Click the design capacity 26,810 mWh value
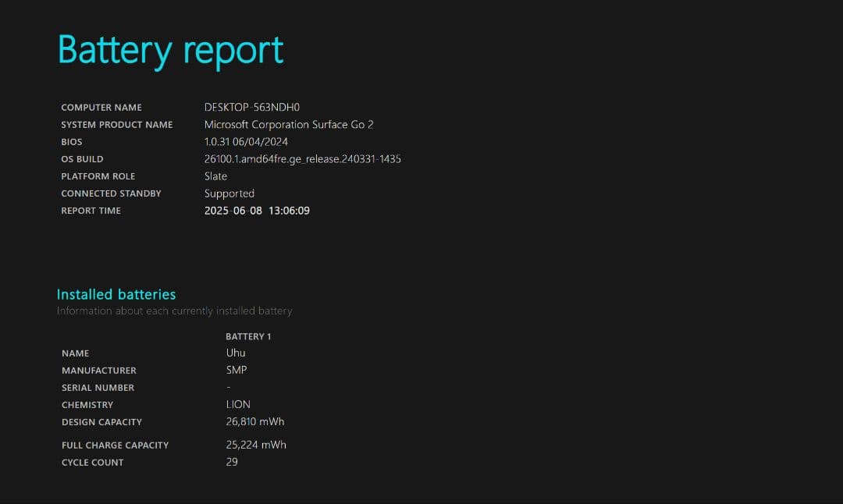The image size is (843, 504). pyautogui.click(x=255, y=422)
